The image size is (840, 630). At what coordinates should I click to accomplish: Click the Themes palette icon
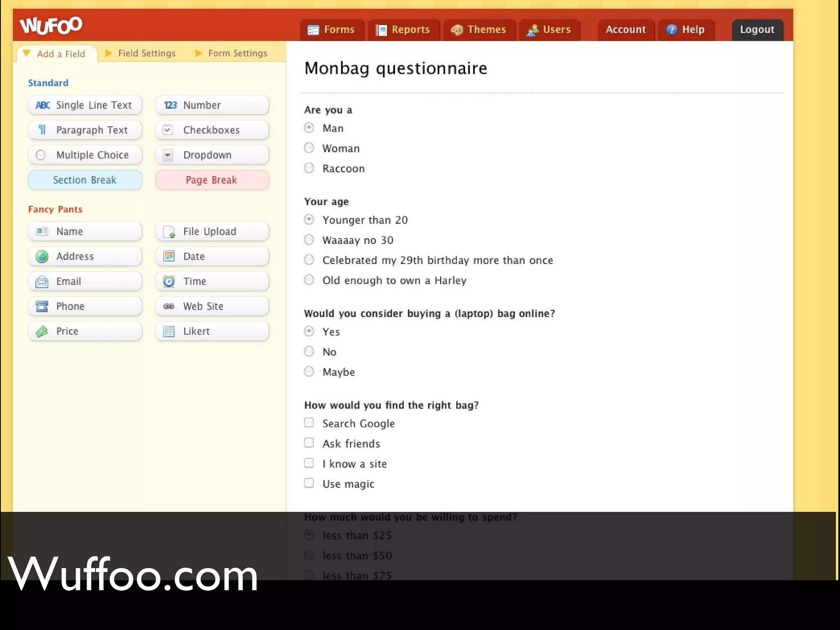coord(457,30)
